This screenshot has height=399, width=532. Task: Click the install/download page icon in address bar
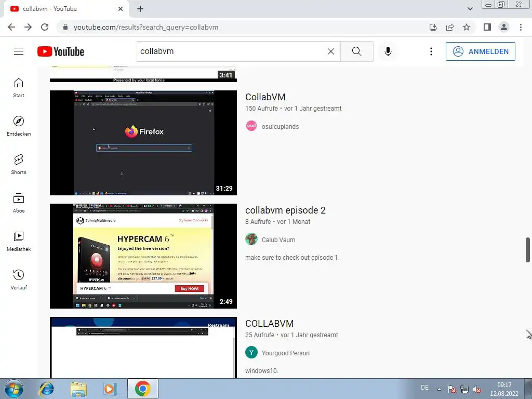433,27
